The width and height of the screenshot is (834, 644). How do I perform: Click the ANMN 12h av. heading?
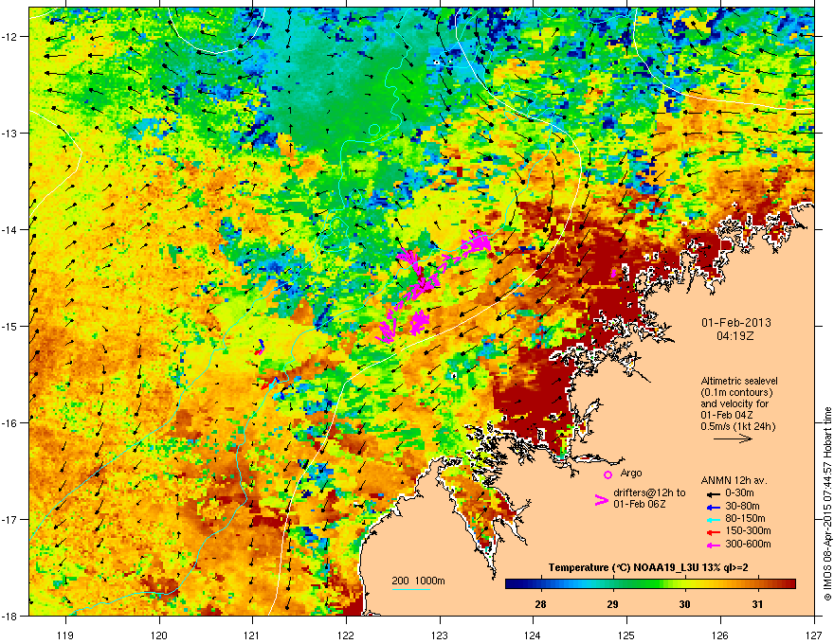point(734,480)
